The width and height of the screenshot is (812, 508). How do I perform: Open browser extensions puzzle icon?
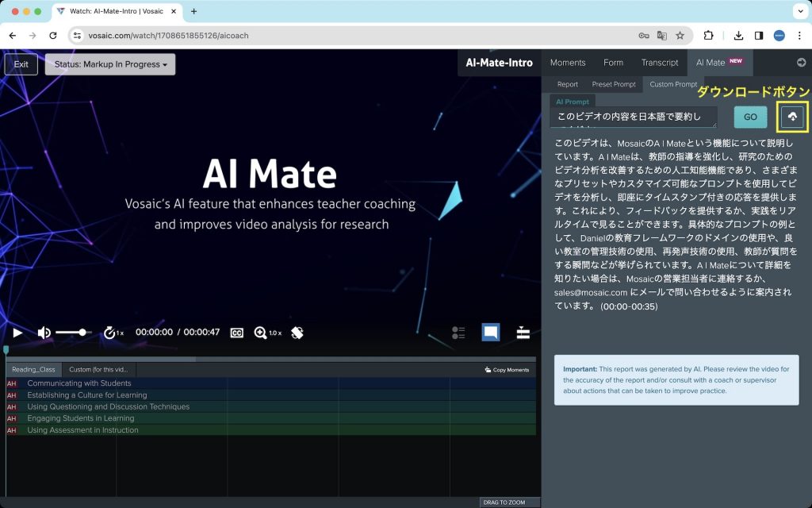pyautogui.click(x=708, y=36)
